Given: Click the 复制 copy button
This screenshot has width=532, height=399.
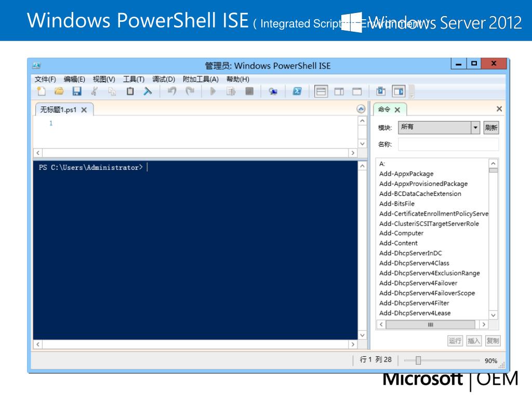Looking at the screenshot, I should [493, 341].
